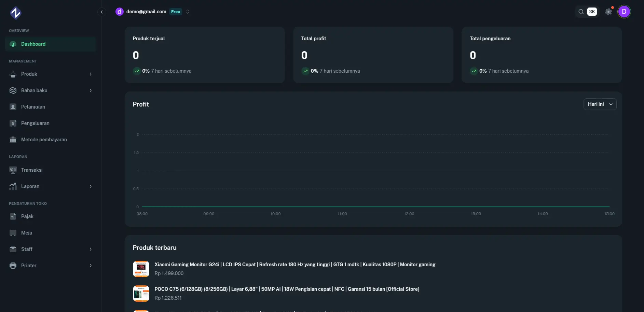The image size is (644, 312).
Task: Click the POCO C75 product thumbnail
Action: tap(141, 294)
